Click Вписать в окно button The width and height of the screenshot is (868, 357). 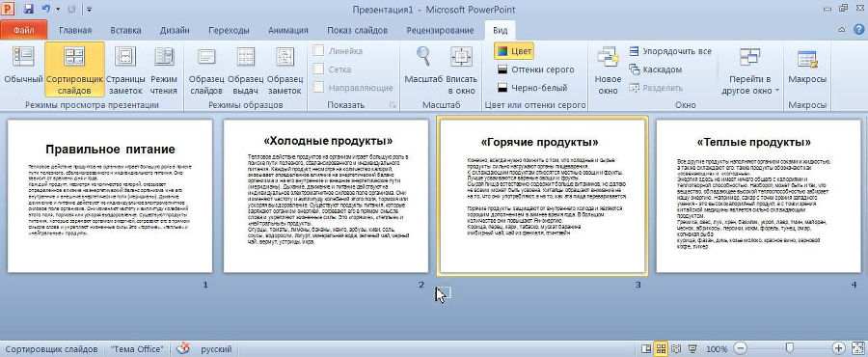click(461, 69)
